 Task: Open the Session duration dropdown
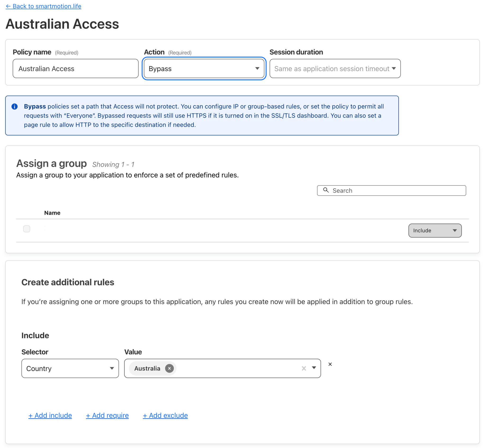[x=335, y=69]
